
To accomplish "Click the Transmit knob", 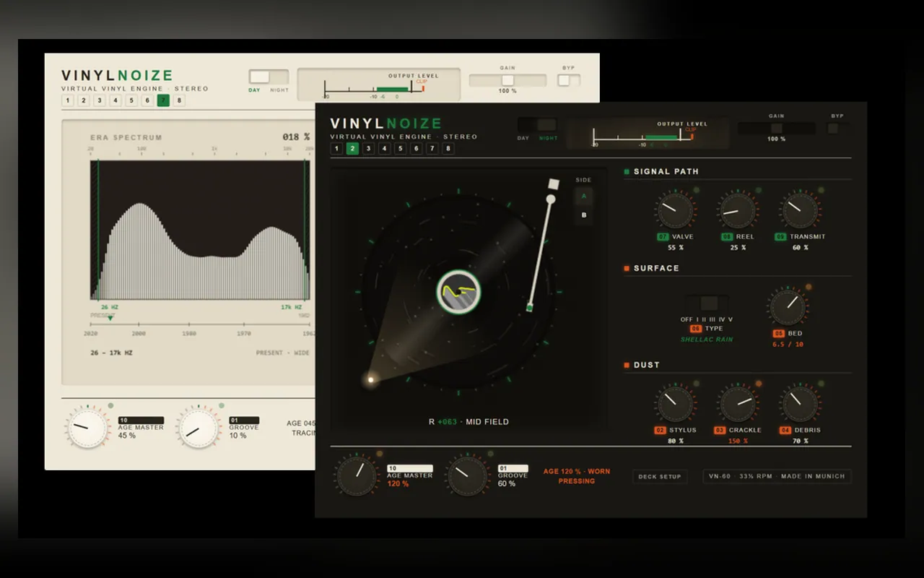I will click(x=799, y=210).
